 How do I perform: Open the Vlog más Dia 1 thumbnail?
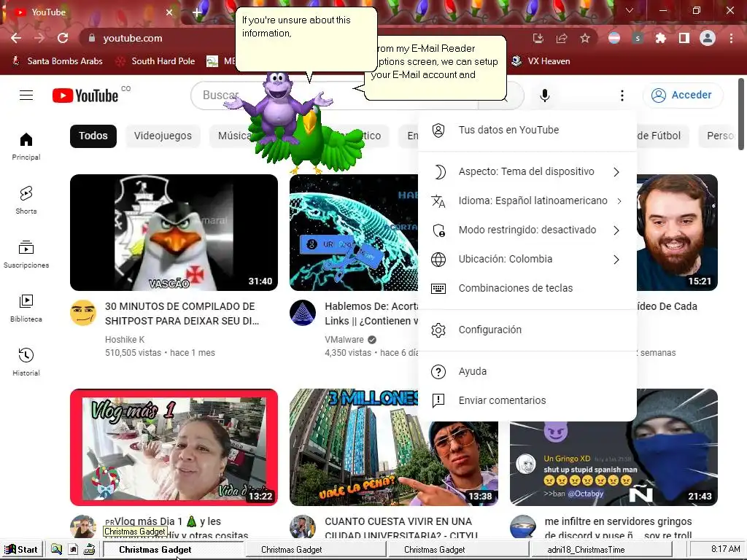click(x=174, y=447)
